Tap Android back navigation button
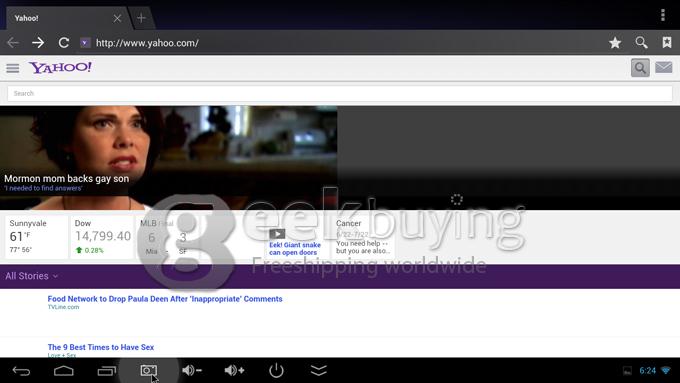 click(21, 370)
